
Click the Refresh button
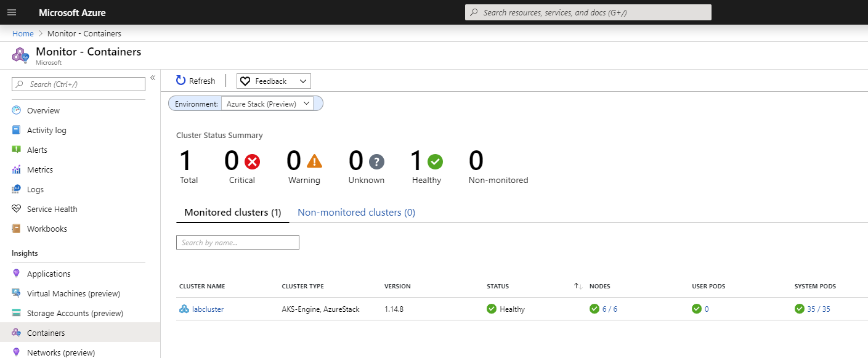[195, 81]
